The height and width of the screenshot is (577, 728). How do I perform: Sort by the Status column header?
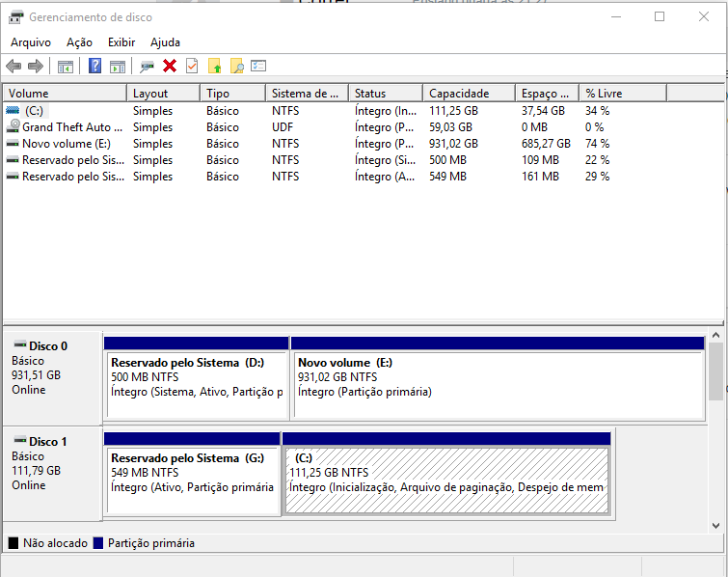coord(386,94)
